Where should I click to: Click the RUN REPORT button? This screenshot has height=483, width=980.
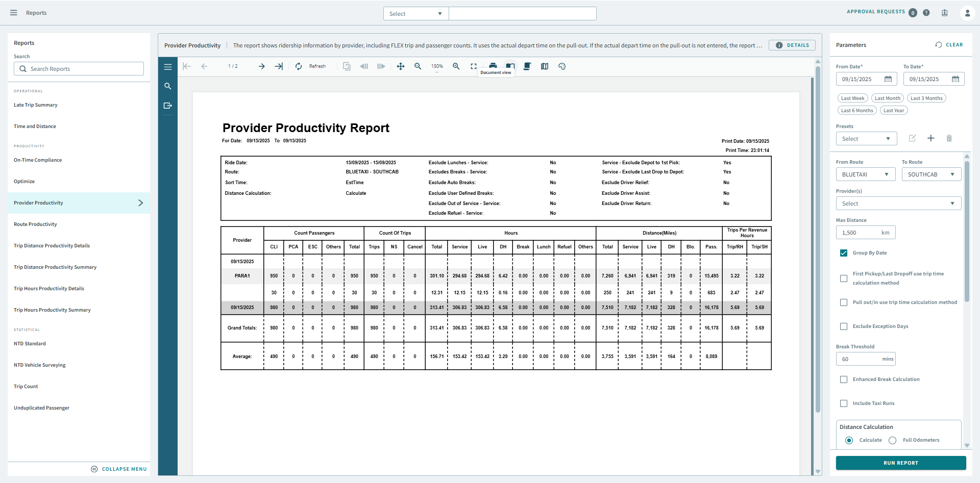(x=900, y=463)
